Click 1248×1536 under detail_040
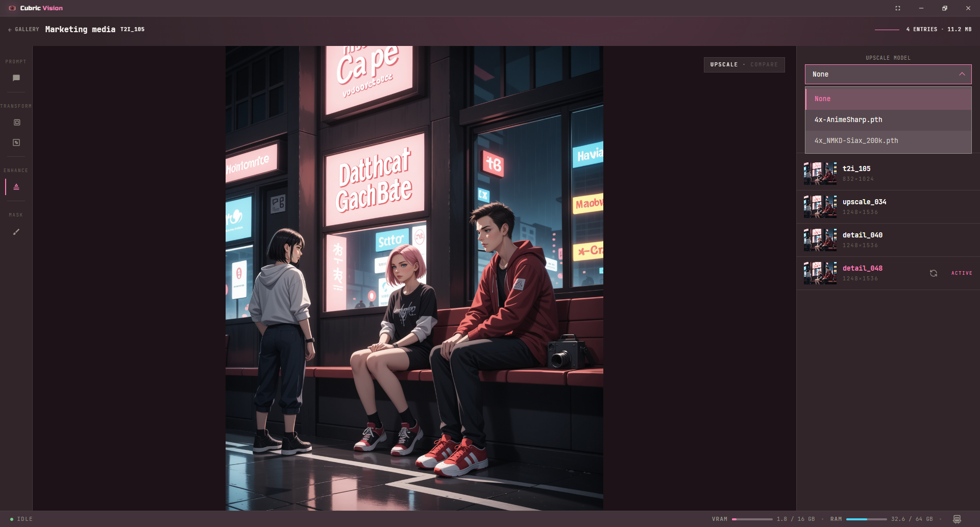The height and width of the screenshot is (527, 980). point(860,246)
